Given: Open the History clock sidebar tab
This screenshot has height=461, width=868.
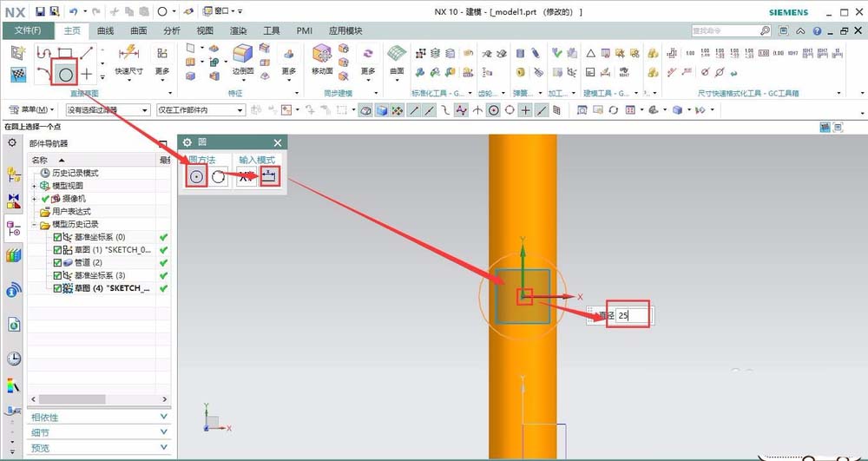Looking at the screenshot, I should (x=13, y=359).
